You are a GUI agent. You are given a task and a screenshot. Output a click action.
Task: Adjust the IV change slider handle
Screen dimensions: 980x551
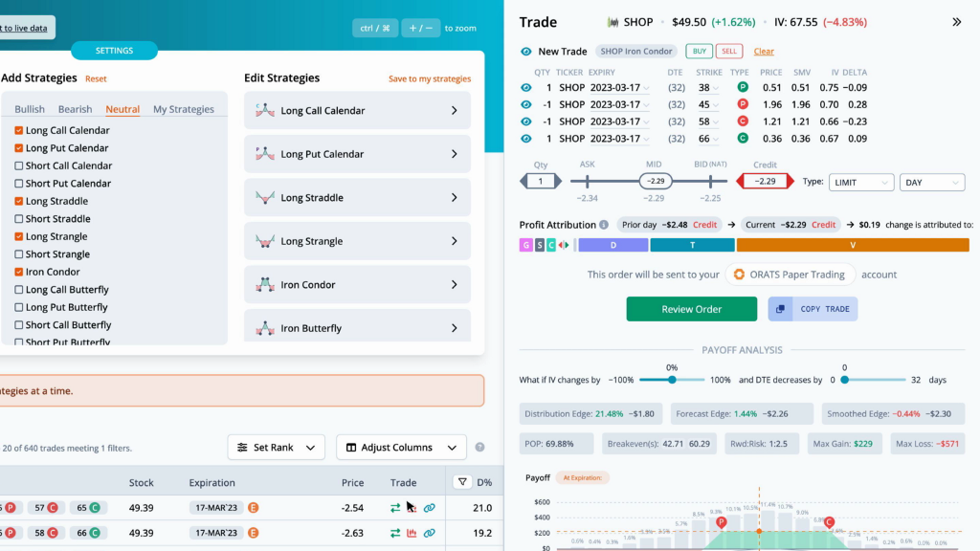(672, 380)
